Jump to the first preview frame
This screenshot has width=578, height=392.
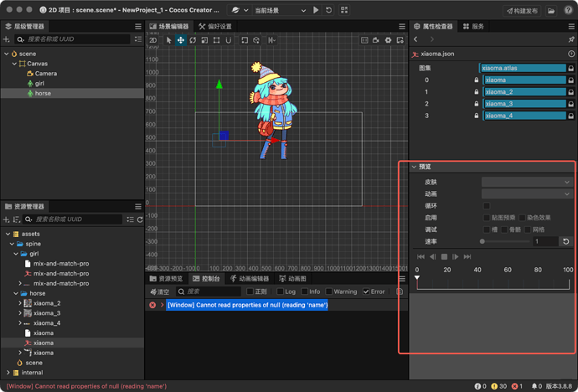[421, 257]
